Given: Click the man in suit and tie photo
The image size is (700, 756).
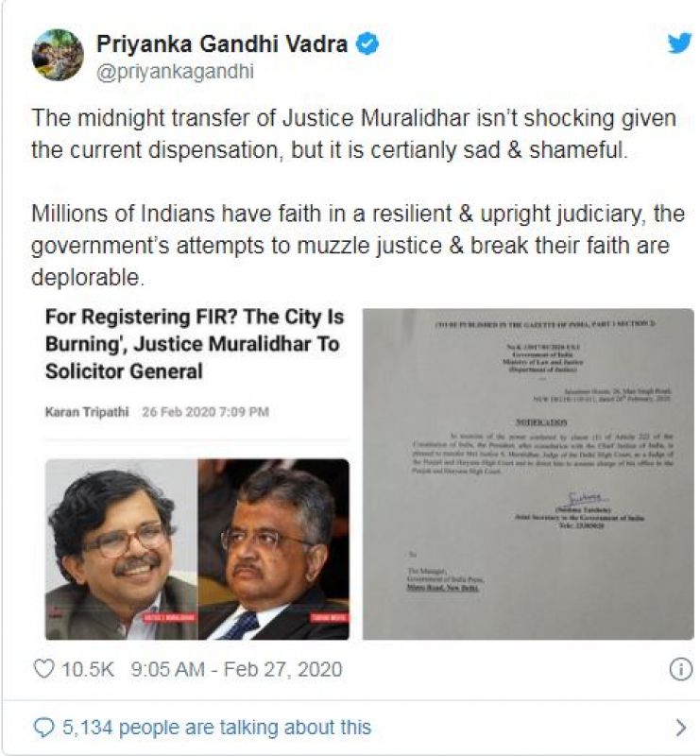Looking at the screenshot, I should pos(273,549).
